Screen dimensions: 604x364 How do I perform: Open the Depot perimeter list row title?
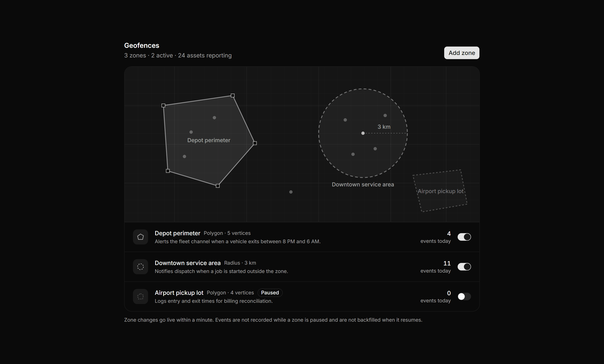click(177, 233)
